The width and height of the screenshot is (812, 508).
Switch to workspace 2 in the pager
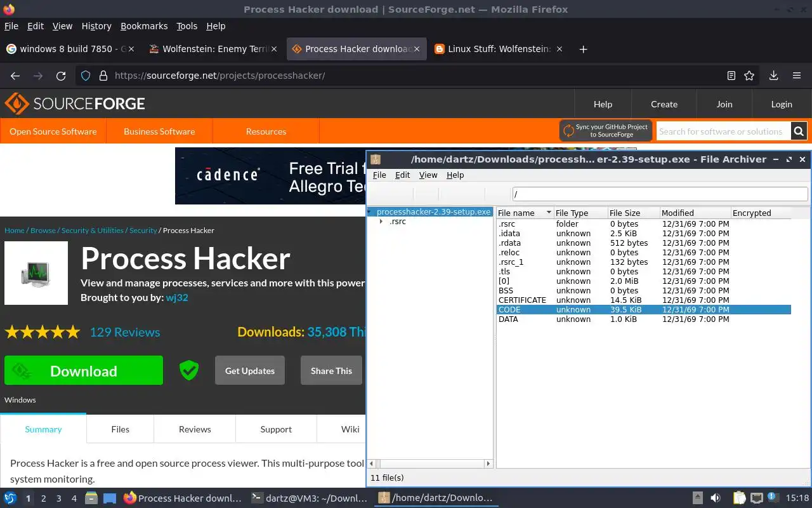click(43, 498)
